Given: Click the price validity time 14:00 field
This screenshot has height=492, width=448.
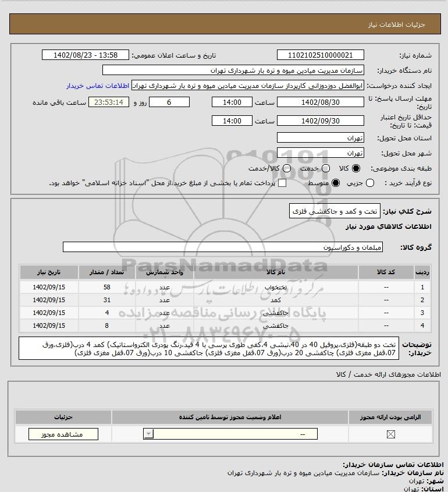Looking at the screenshot, I should 232,121.
